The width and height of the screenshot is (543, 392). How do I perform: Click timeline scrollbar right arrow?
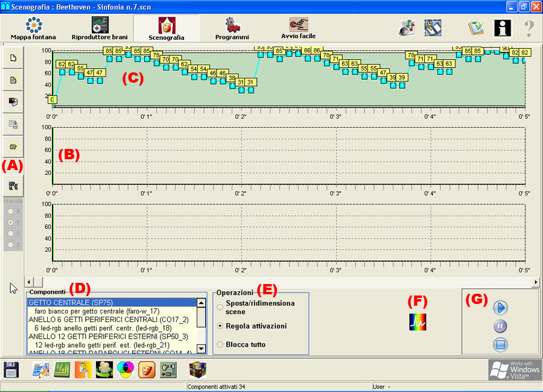click(536, 282)
